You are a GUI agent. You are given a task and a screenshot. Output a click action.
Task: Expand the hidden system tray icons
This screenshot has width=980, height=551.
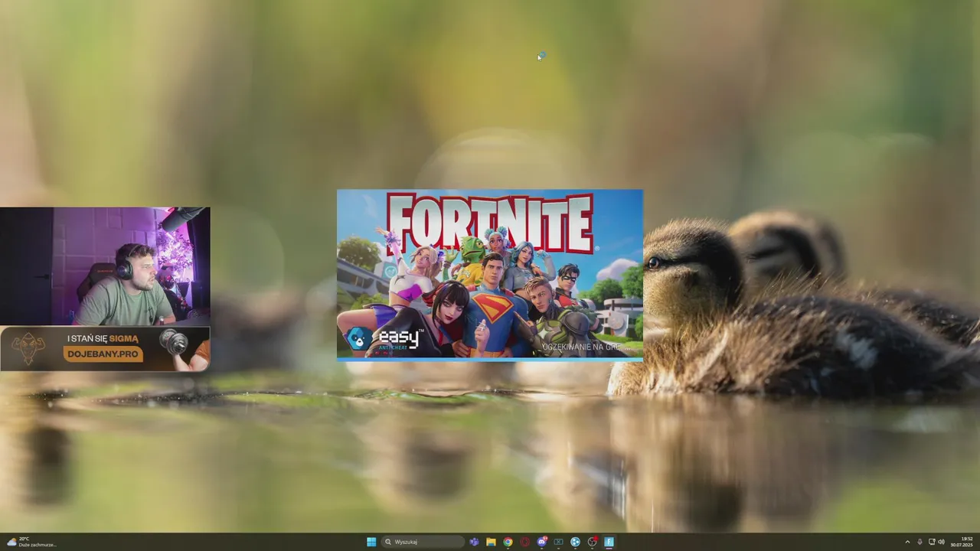coord(907,542)
